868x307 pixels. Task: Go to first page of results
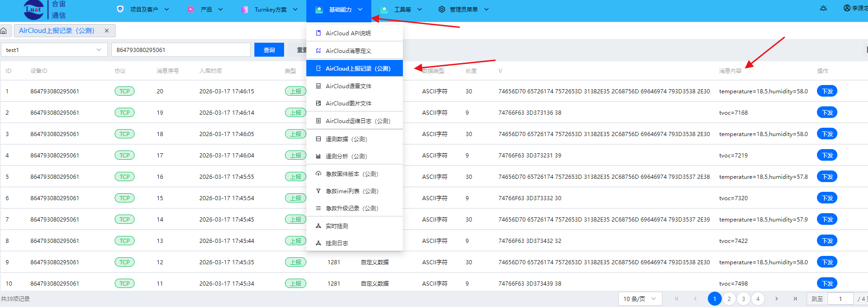(677, 299)
